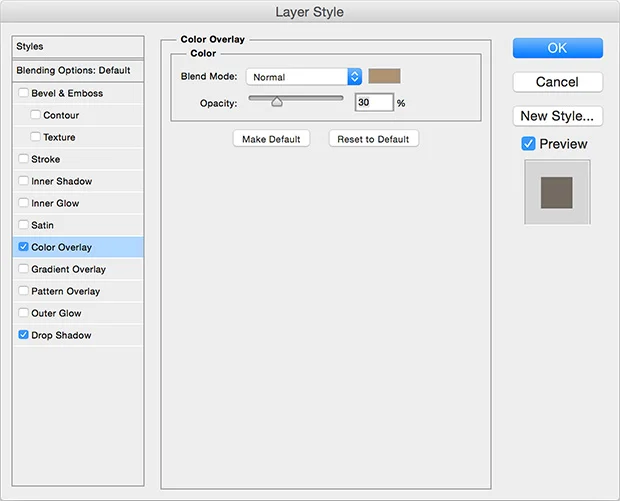Click the Cancel button

[x=558, y=82]
